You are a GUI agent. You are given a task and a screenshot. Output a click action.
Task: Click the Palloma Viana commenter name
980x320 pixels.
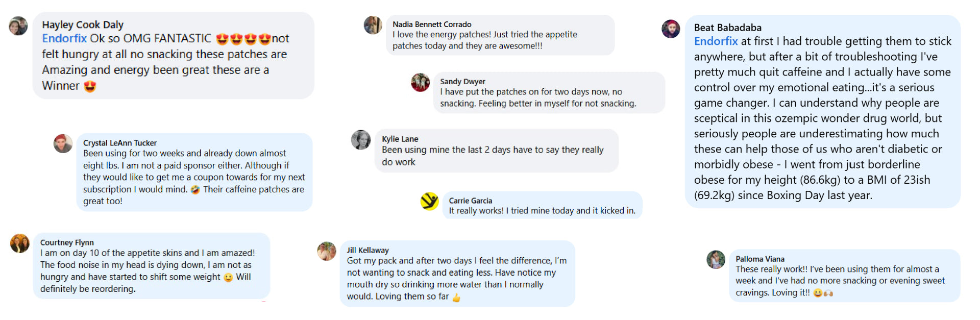click(759, 259)
